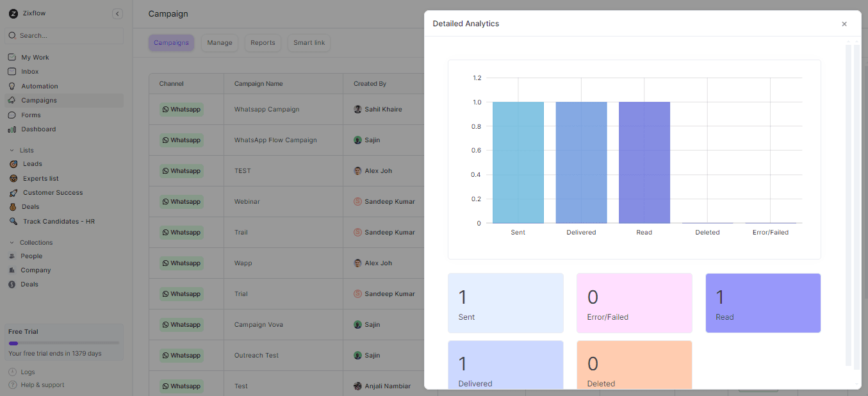
Task: Click the Search field
Action: pyautogui.click(x=63, y=35)
